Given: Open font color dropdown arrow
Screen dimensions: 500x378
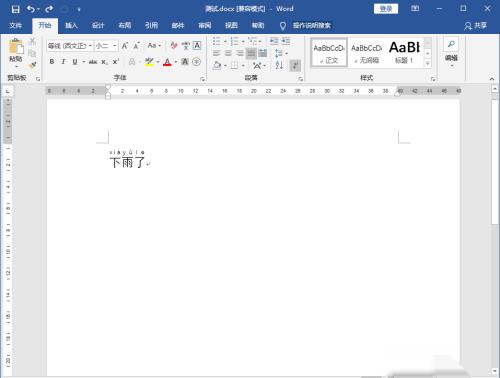Looking at the screenshot, I should coord(176,62).
